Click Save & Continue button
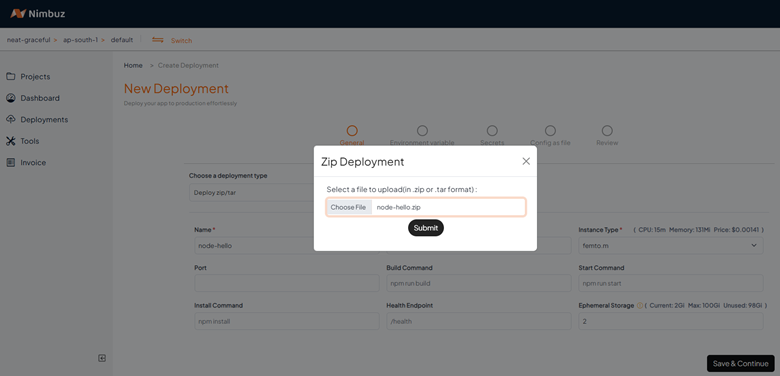This screenshot has width=780, height=376. 741,364
